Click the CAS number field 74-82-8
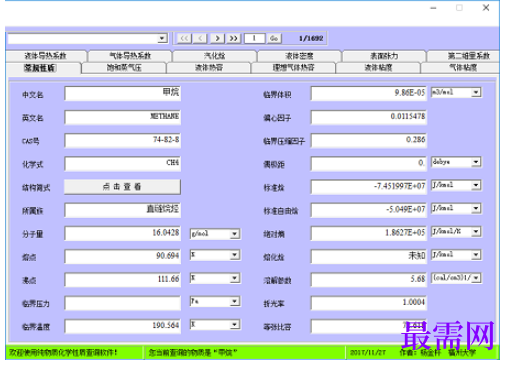This screenshot has width=513, height=367. tap(123, 141)
